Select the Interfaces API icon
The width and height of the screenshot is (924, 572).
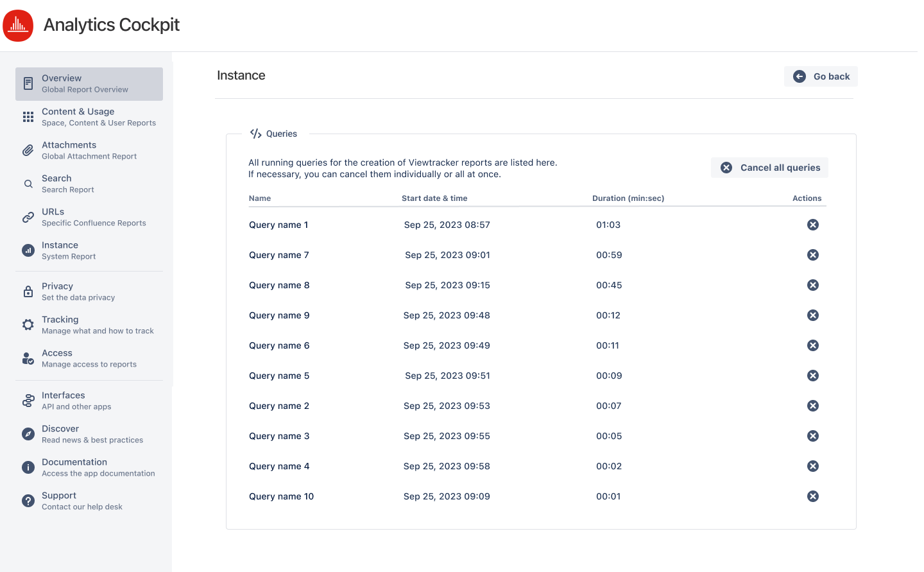(28, 400)
